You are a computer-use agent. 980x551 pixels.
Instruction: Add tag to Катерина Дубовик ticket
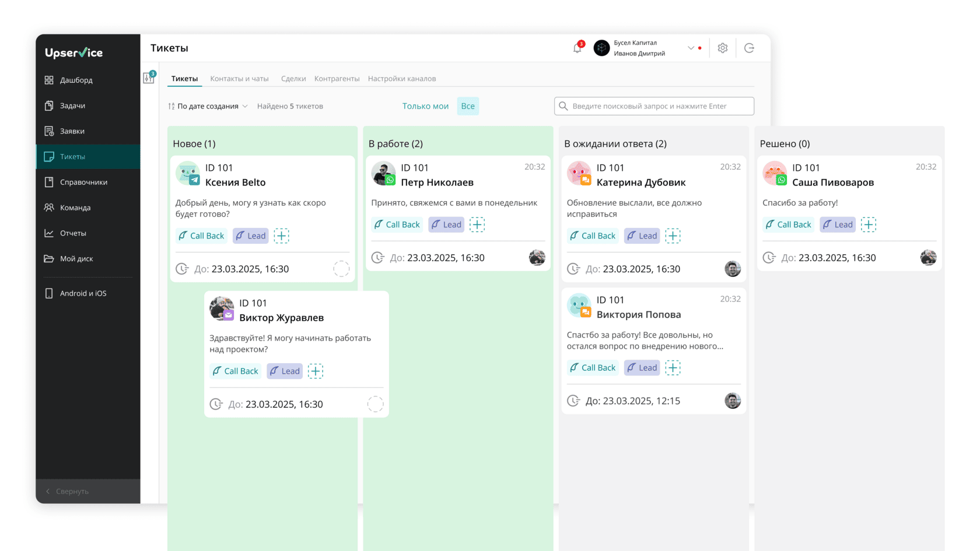click(673, 236)
